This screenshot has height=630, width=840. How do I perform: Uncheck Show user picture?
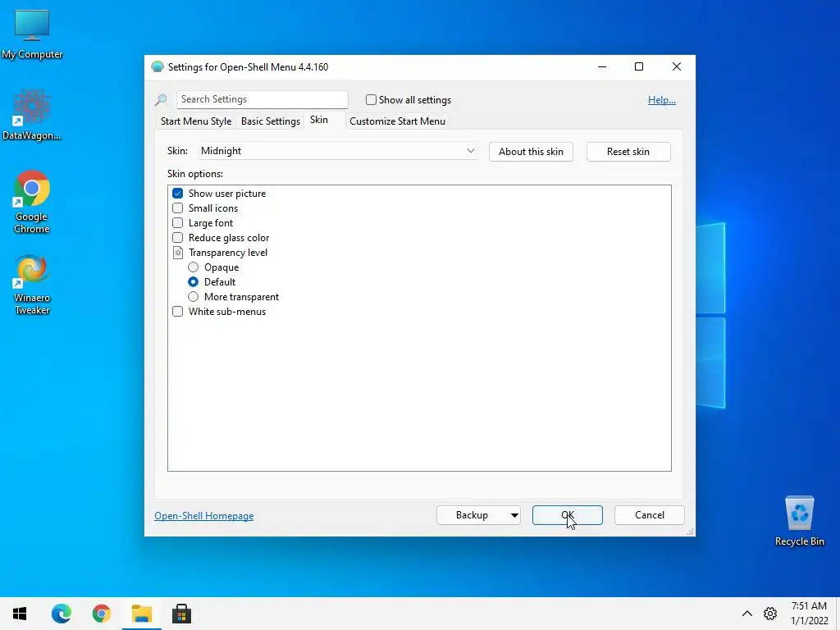[x=177, y=194]
